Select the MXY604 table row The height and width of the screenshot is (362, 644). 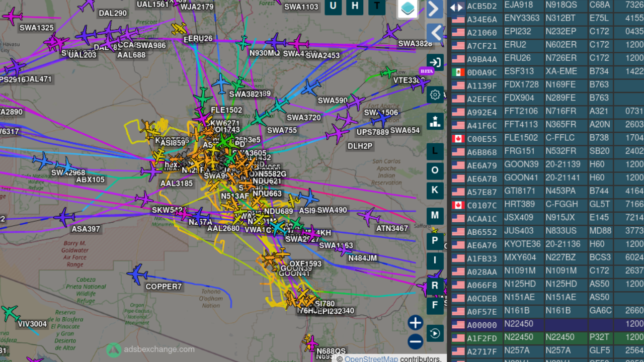click(547, 258)
